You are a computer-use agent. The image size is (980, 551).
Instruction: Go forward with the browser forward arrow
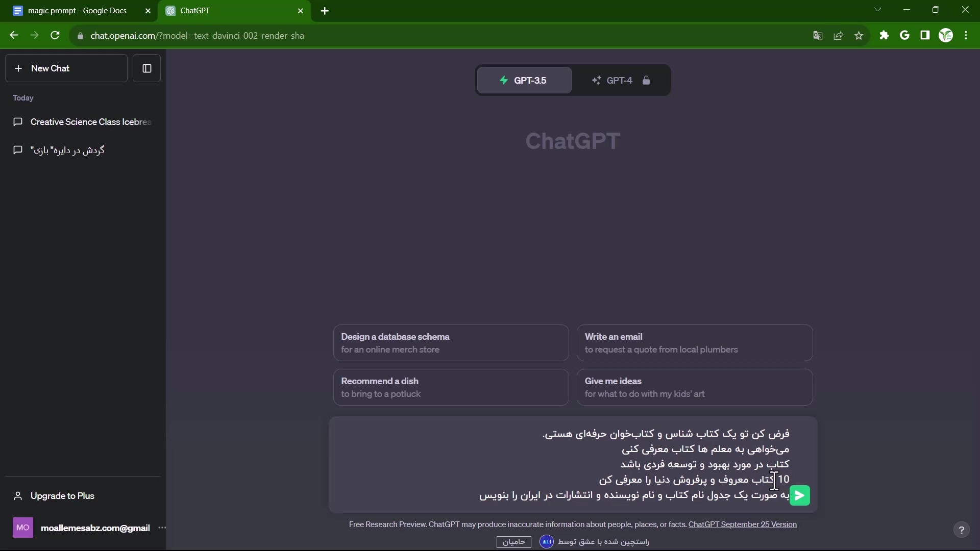[34, 35]
